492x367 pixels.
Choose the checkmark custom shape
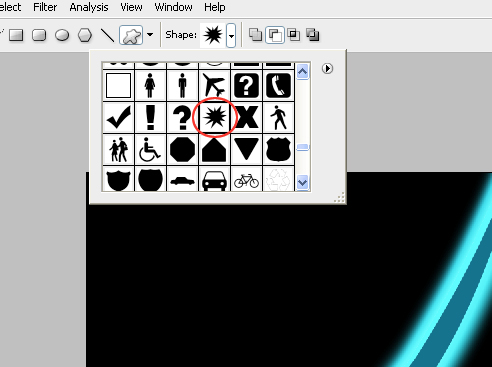tap(118, 117)
